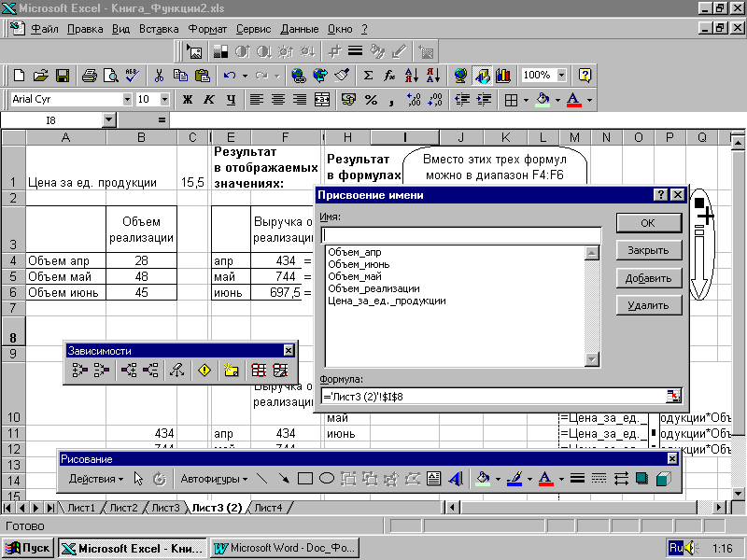
Task: Apply italic with the К button
Action: coord(209,100)
